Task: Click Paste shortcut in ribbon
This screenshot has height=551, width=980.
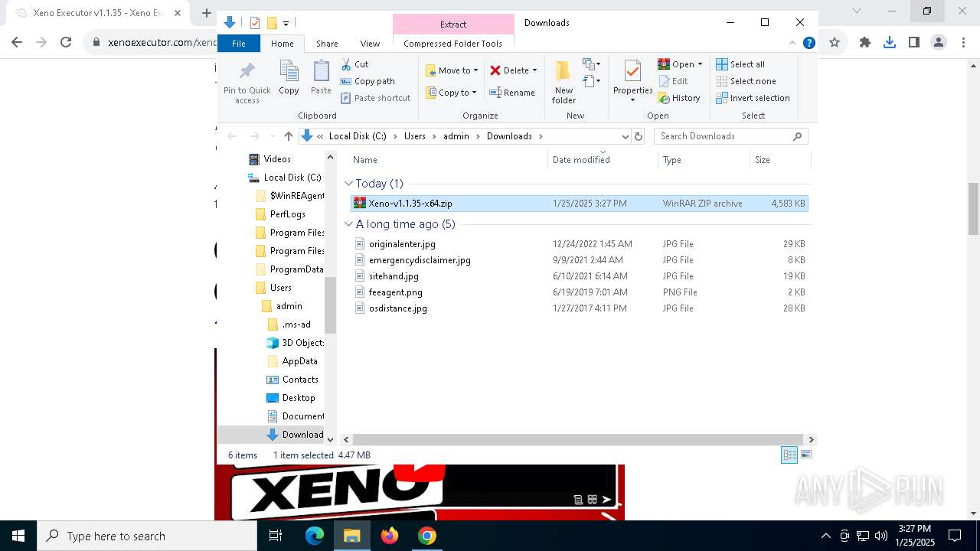Action: click(x=376, y=98)
